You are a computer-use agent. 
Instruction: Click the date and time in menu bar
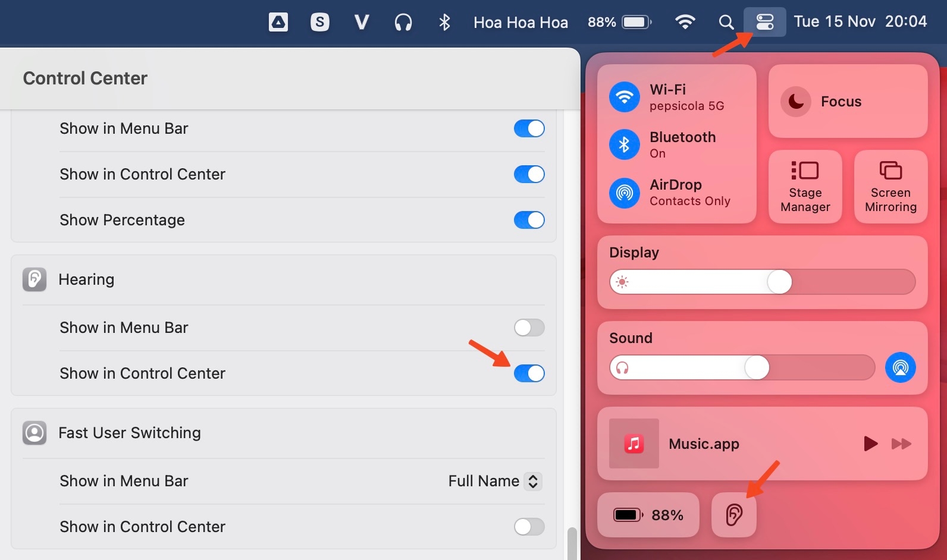pyautogui.click(x=860, y=21)
